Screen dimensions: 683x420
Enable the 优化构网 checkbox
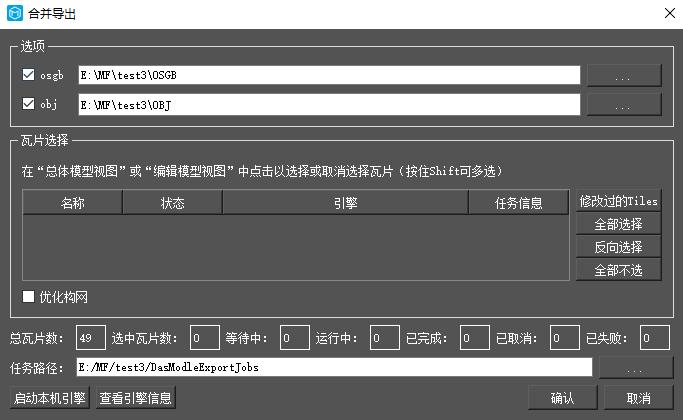pos(28,297)
